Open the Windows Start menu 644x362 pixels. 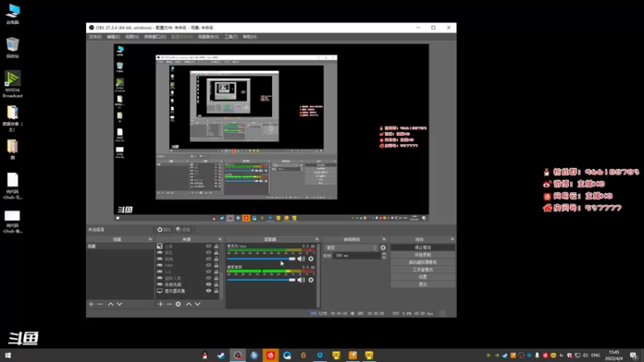pyautogui.click(x=8, y=356)
